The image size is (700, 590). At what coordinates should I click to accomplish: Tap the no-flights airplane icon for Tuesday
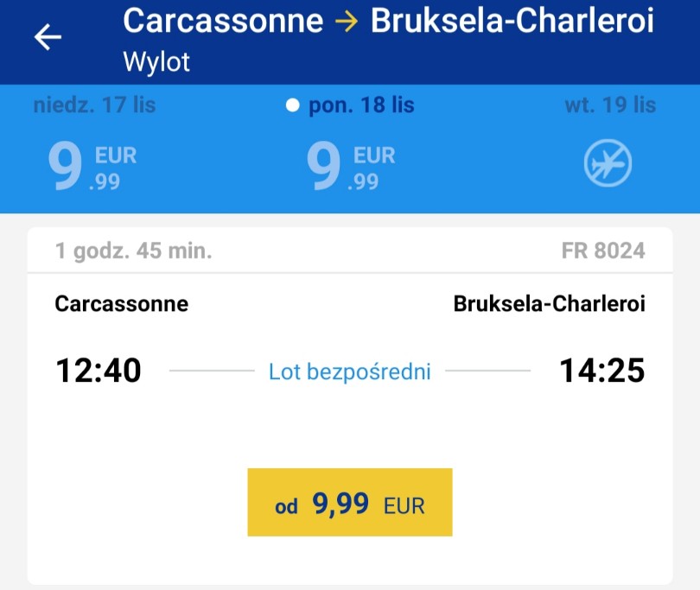point(608,163)
